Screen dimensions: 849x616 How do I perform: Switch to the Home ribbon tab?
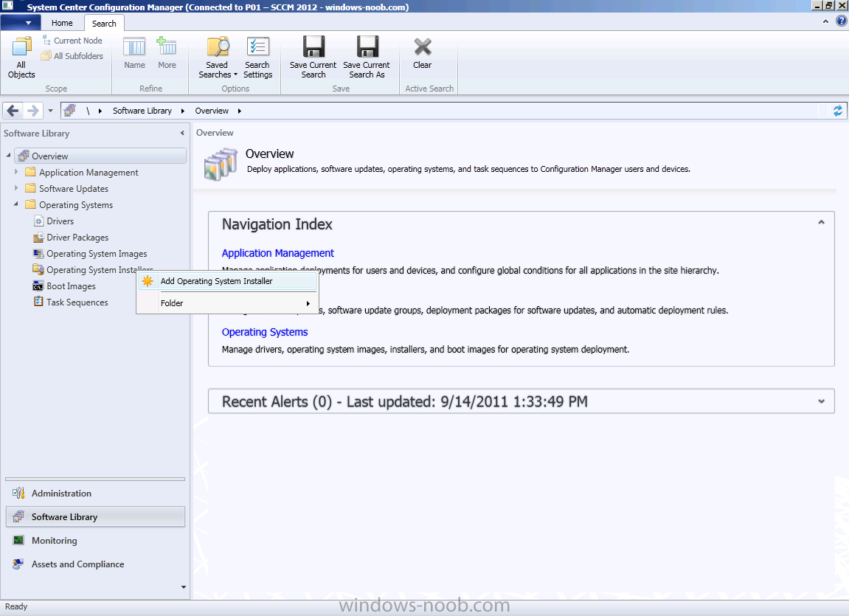pos(62,23)
